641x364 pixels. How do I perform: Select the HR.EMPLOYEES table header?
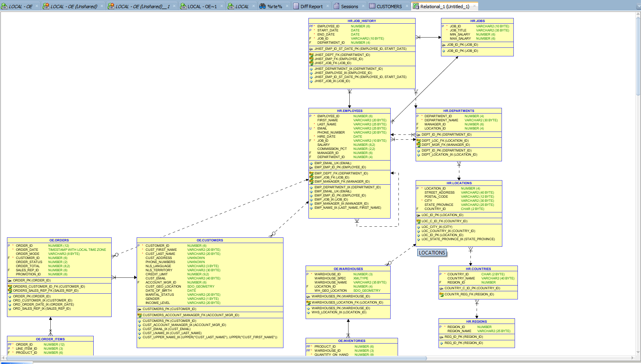click(349, 111)
